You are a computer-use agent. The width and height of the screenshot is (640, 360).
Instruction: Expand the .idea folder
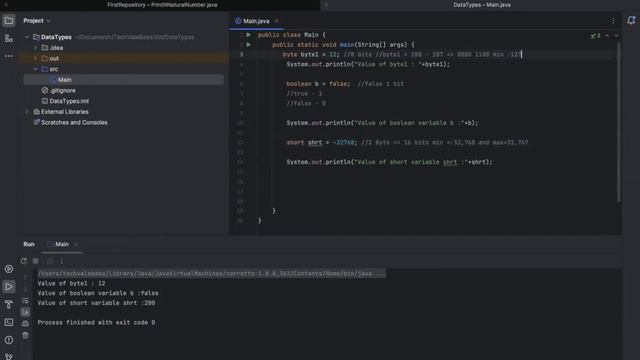[x=36, y=48]
